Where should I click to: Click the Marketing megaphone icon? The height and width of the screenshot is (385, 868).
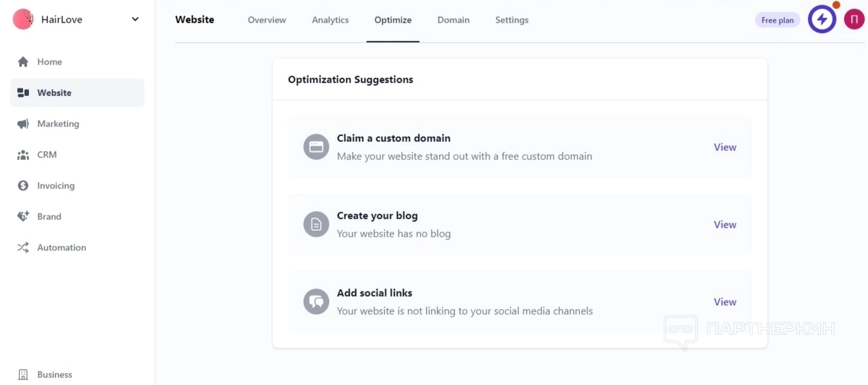pyautogui.click(x=23, y=124)
